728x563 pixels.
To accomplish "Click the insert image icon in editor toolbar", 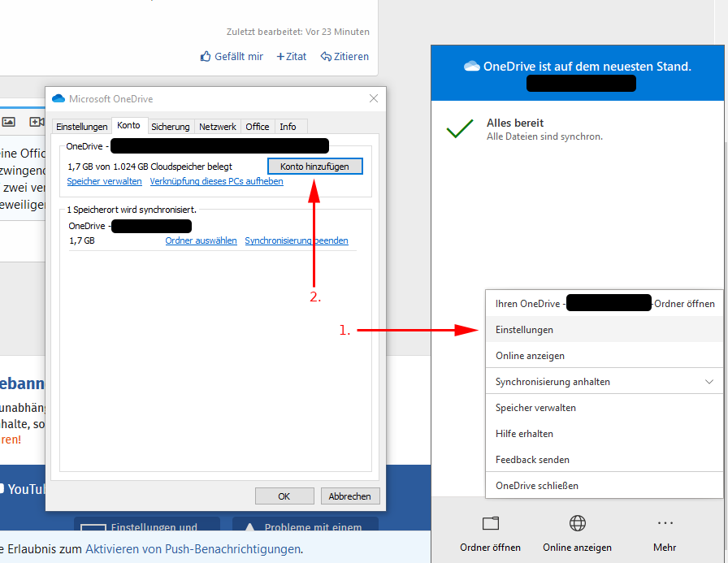I will tap(9, 122).
